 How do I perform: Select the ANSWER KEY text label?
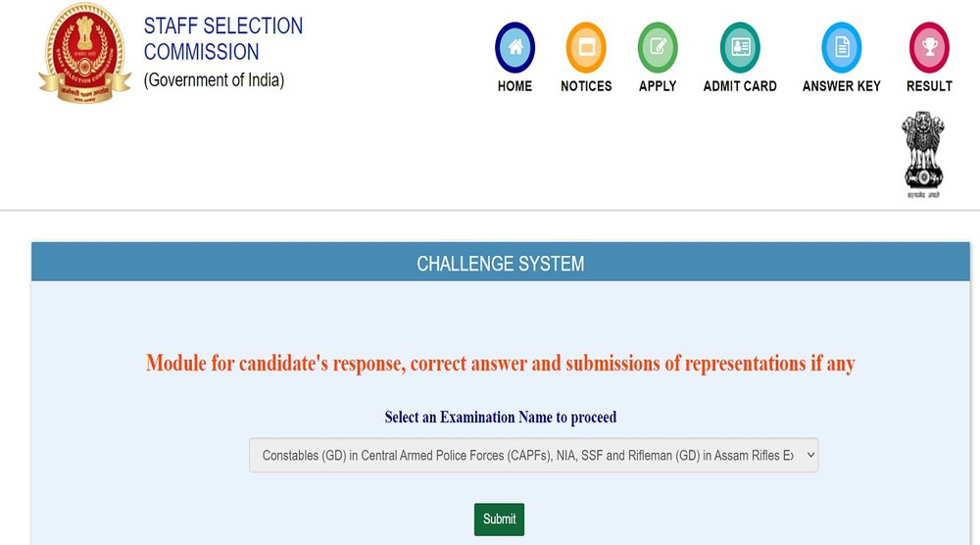(x=841, y=86)
